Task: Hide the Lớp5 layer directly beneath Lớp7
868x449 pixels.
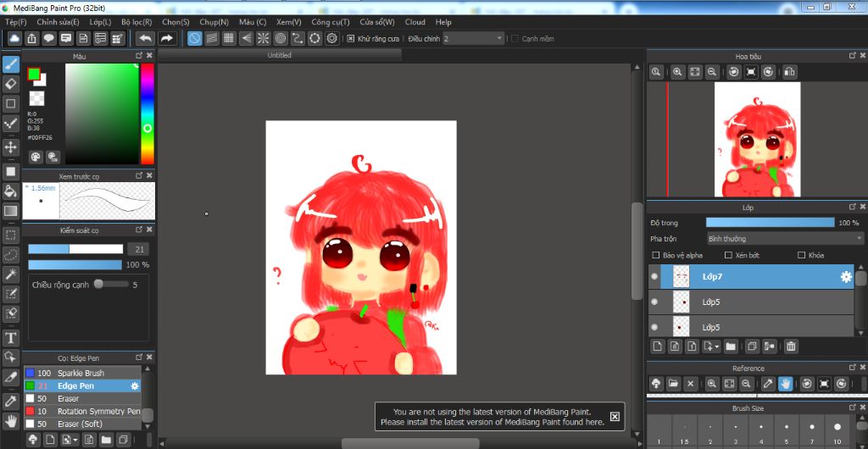Action: (655, 302)
